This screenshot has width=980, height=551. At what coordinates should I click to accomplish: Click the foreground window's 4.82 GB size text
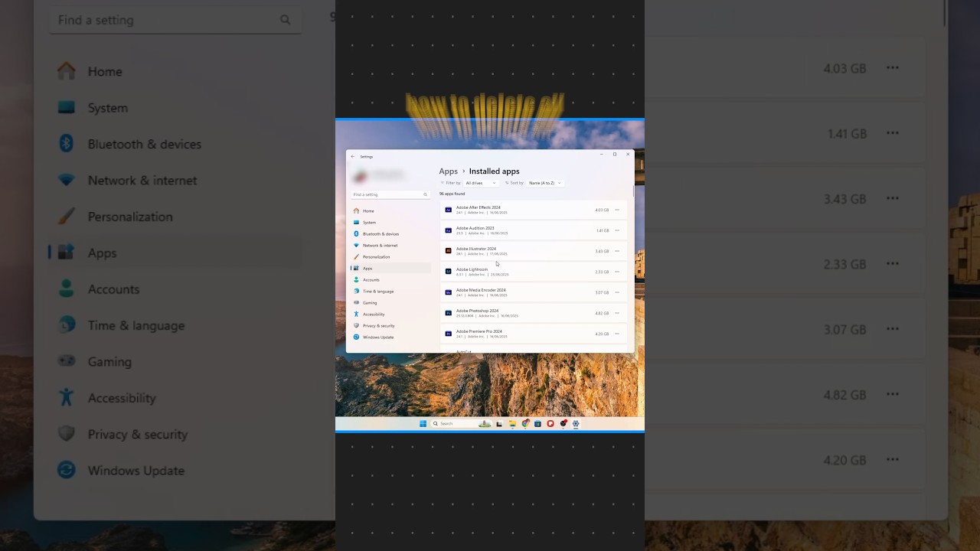tap(602, 313)
